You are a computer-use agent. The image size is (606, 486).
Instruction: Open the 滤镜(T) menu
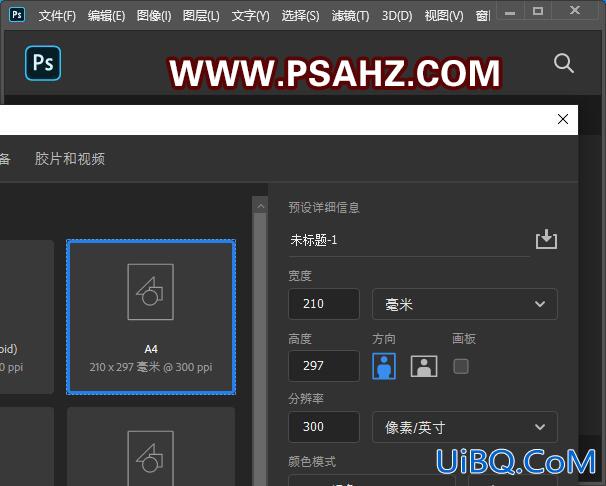pyautogui.click(x=350, y=16)
